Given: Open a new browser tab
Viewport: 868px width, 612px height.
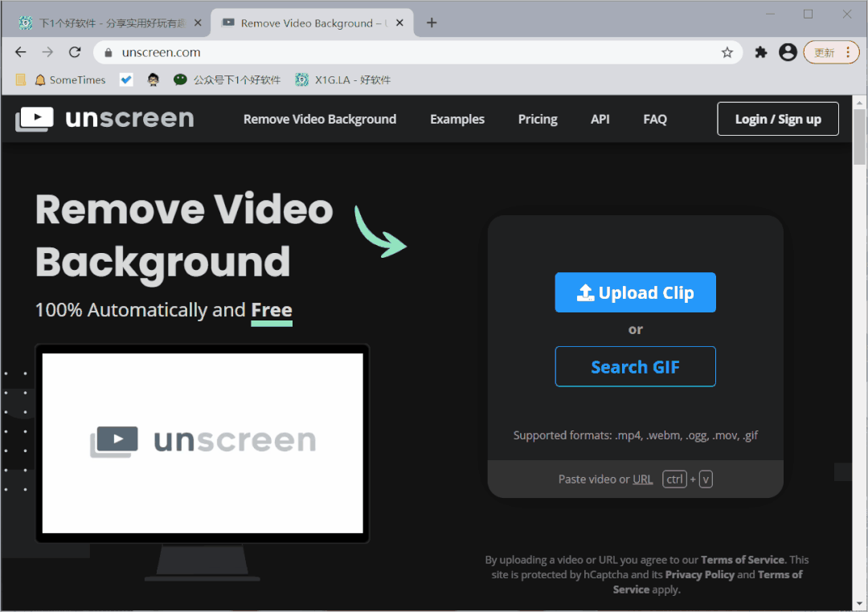Looking at the screenshot, I should [x=432, y=22].
